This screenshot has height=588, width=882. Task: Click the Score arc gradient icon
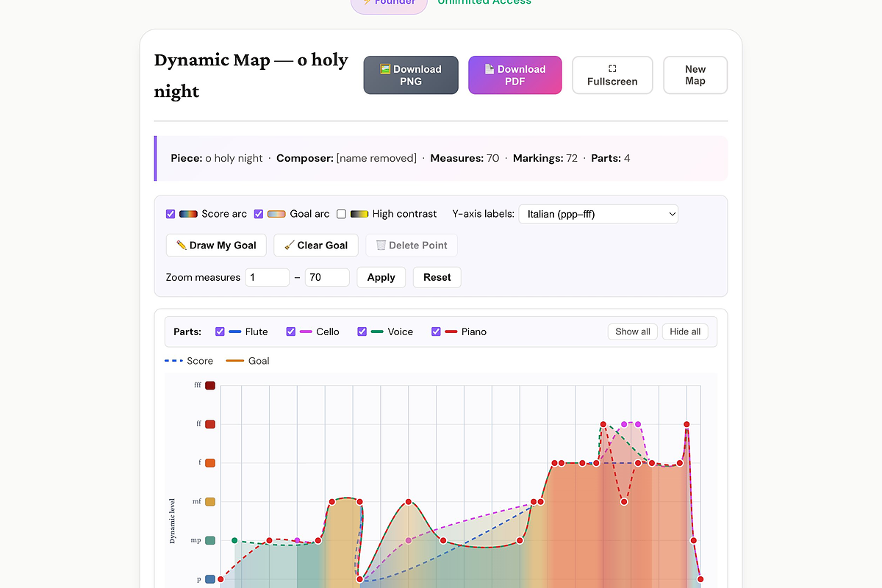coord(189,214)
